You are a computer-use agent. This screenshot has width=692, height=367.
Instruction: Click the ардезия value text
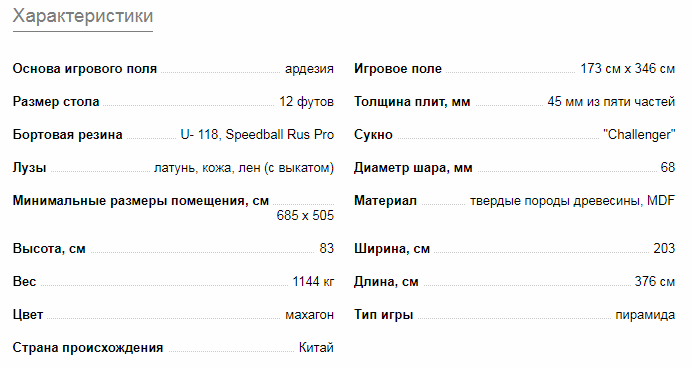(309, 69)
